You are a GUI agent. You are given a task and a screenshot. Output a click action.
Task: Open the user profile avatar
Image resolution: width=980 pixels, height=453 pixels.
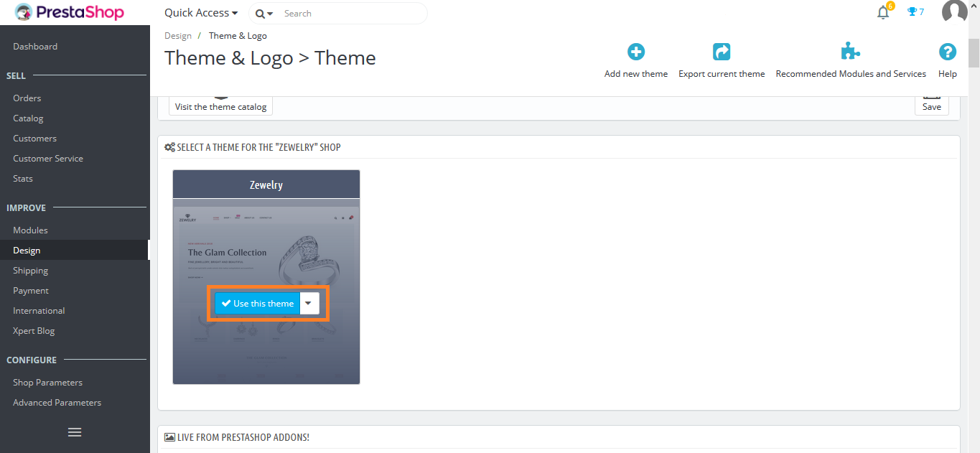pos(955,12)
